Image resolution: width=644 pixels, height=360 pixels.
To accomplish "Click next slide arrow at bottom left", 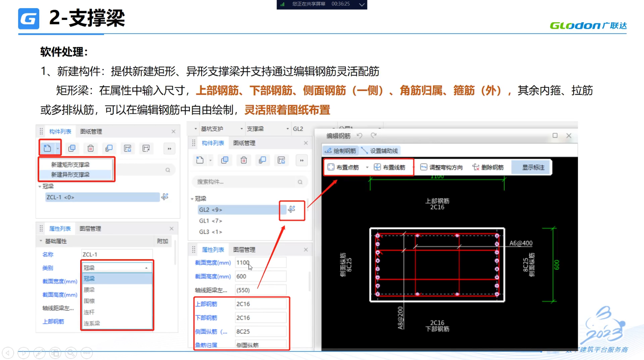I will (x=23, y=353).
